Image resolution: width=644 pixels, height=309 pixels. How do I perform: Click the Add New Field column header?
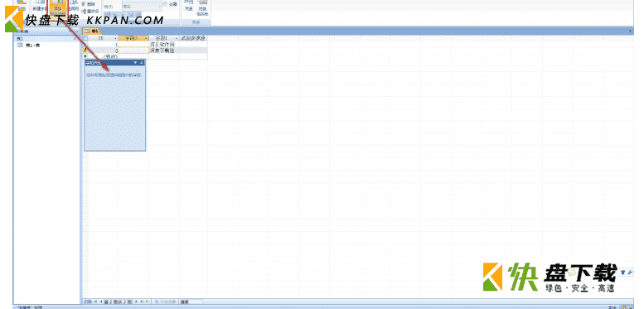193,38
